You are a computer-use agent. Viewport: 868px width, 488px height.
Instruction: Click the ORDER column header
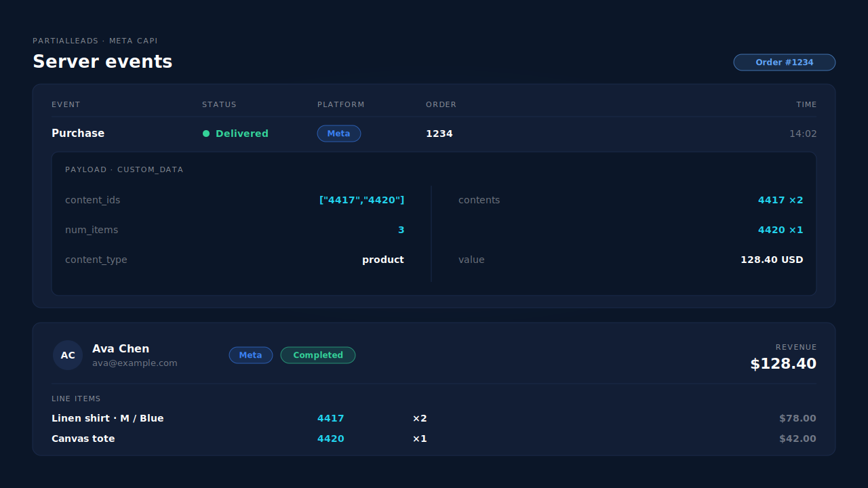pos(441,104)
